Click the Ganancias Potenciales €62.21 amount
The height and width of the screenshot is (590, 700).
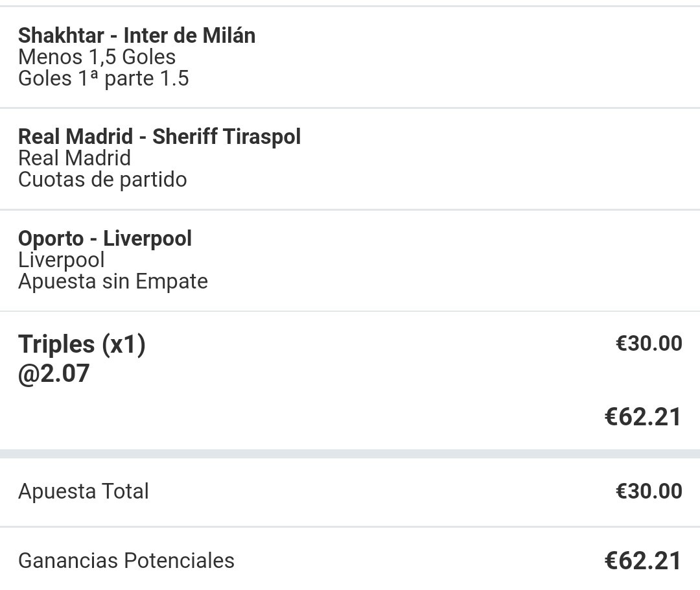click(x=643, y=561)
